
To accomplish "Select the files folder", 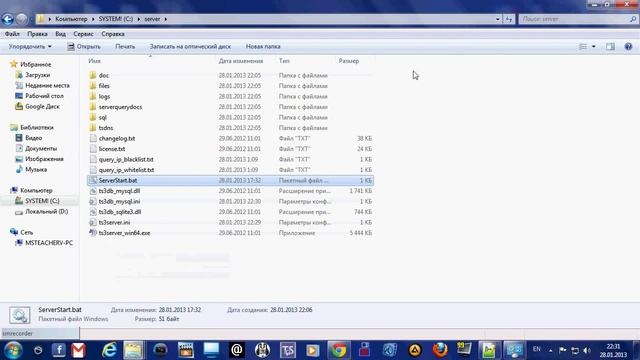I will pos(104,86).
